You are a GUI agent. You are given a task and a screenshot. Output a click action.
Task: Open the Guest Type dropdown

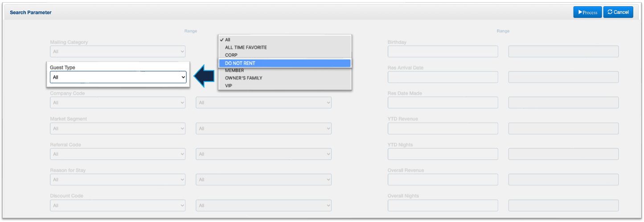tap(118, 77)
